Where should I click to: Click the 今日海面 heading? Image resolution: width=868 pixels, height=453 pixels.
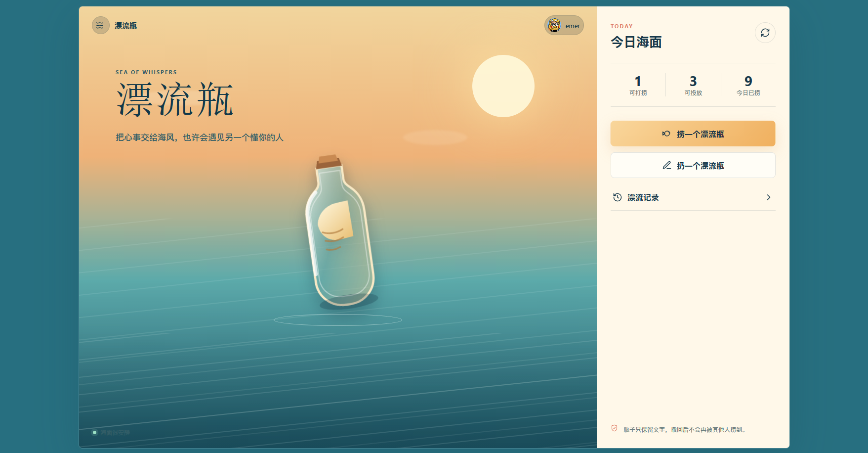[x=636, y=42]
